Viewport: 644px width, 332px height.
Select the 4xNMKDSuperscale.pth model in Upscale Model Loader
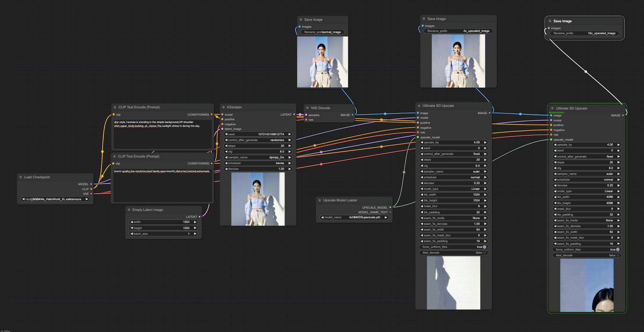353,217
